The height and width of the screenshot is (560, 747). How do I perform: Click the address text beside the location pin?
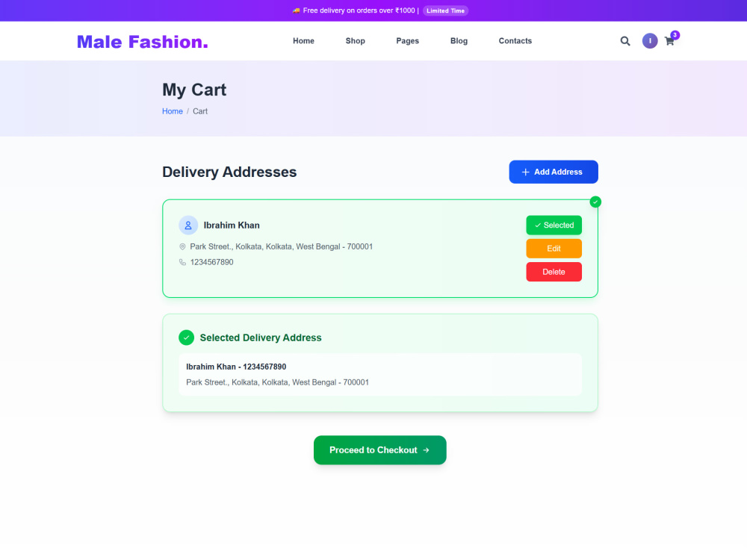tap(281, 246)
